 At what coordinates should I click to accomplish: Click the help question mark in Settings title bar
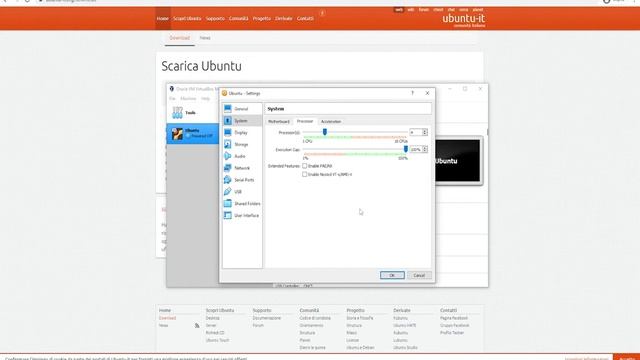[x=412, y=93]
